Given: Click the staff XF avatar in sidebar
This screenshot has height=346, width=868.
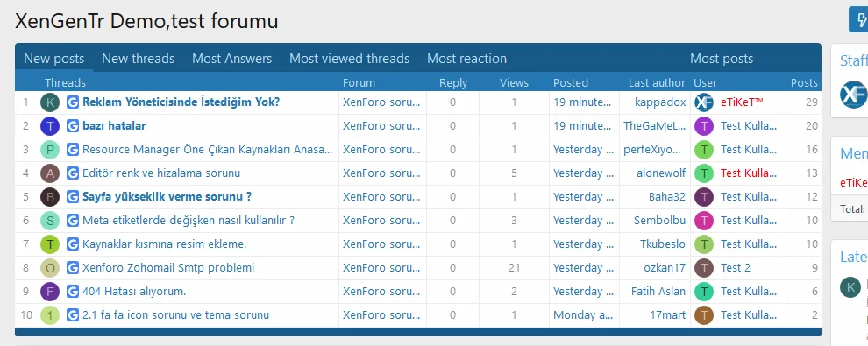Looking at the screenshot, I should coord(854,95).
